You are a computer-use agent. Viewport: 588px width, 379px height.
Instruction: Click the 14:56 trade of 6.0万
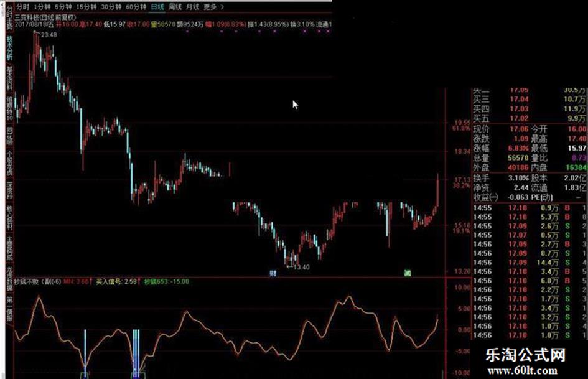coord(529,281)
